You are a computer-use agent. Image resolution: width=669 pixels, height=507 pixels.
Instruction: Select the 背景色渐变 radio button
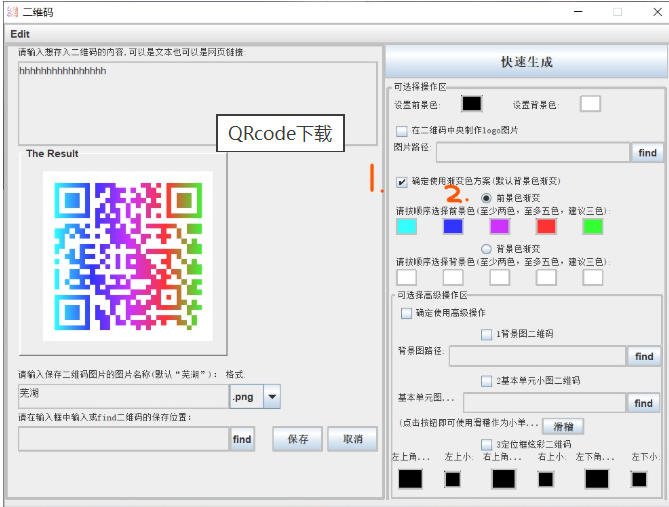487,248
